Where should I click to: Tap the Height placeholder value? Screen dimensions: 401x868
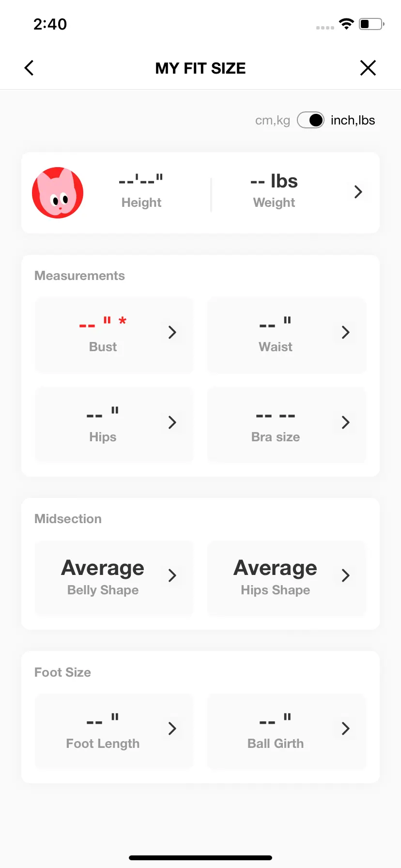[141, 180]
